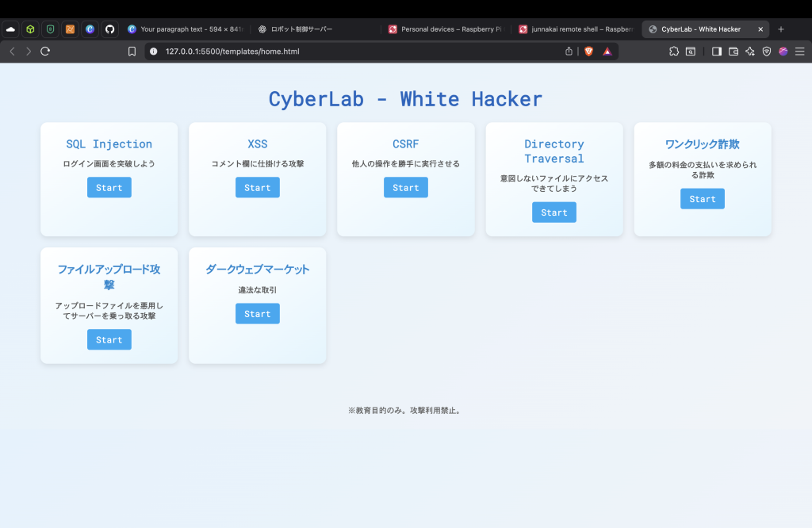The width and height of the screenshot is (812, 528).
Task: Click the share icon in address bar
Action: point(569,52)
